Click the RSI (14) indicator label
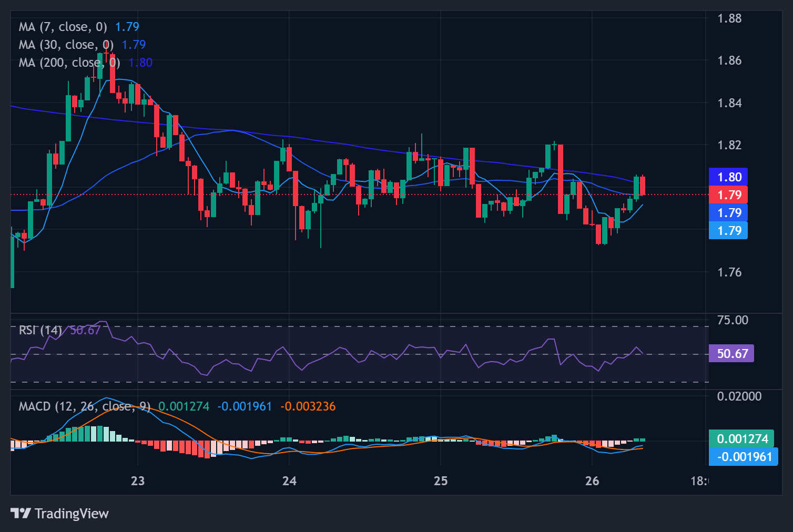This screenshot has height=532, width=793. (x=40, y=330)
